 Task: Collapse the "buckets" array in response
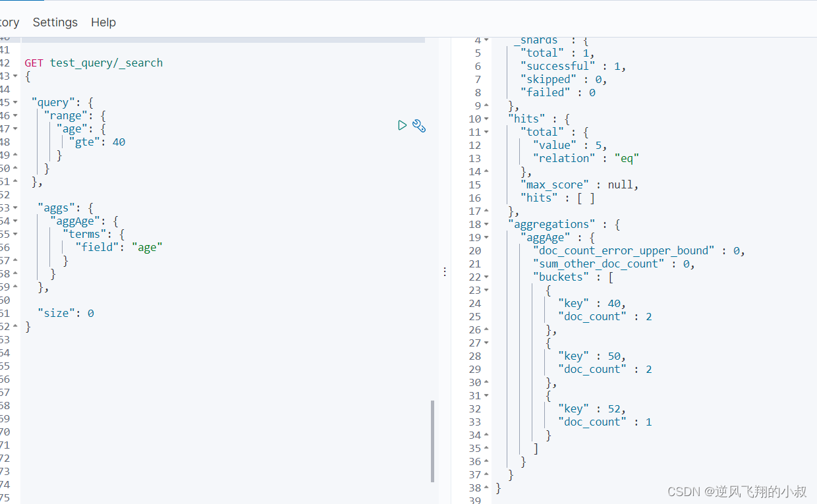click(486, 277)
